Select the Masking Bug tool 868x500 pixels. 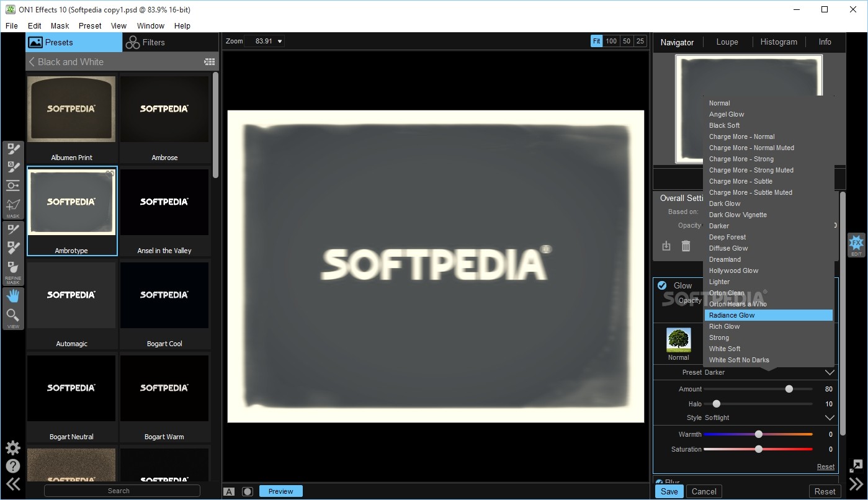13,185
